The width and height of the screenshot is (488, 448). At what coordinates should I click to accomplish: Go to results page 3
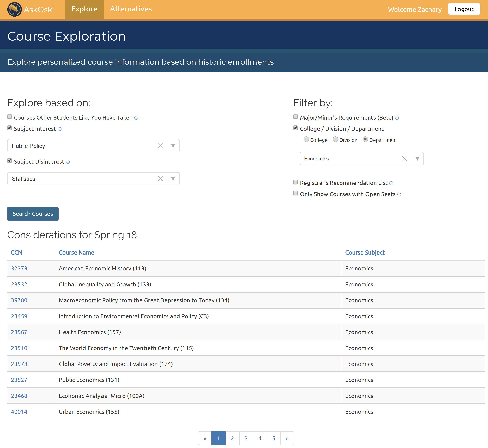246,438
